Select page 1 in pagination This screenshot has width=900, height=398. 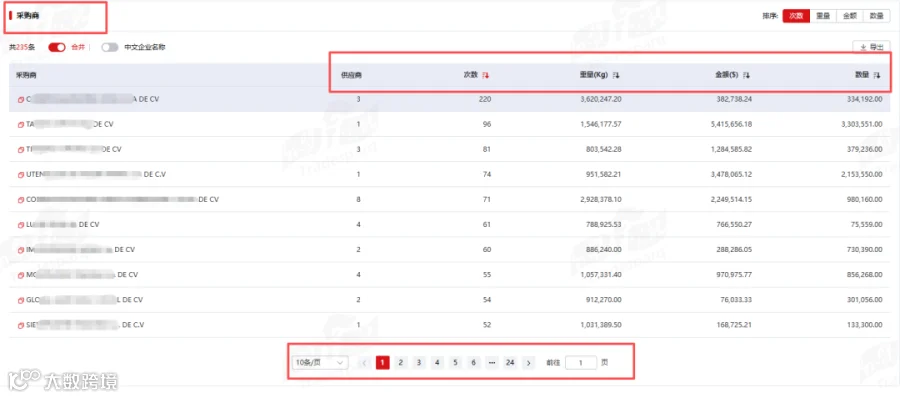coord(382,362)
